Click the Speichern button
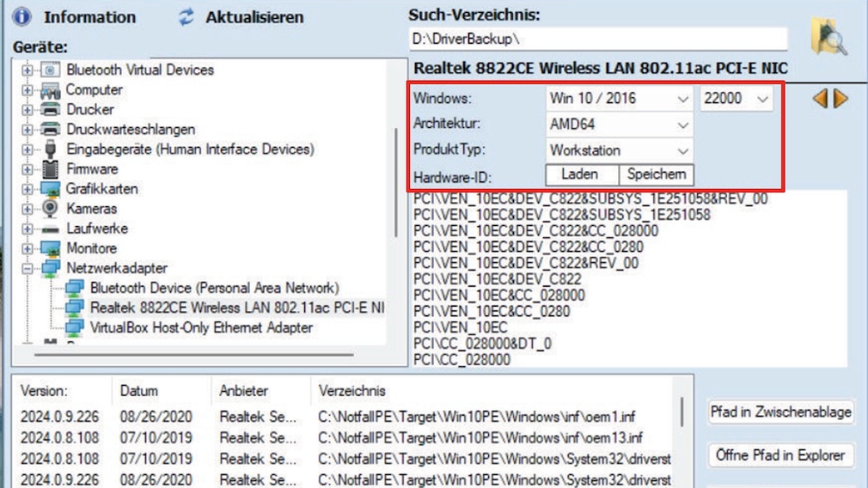 point(656,174)
